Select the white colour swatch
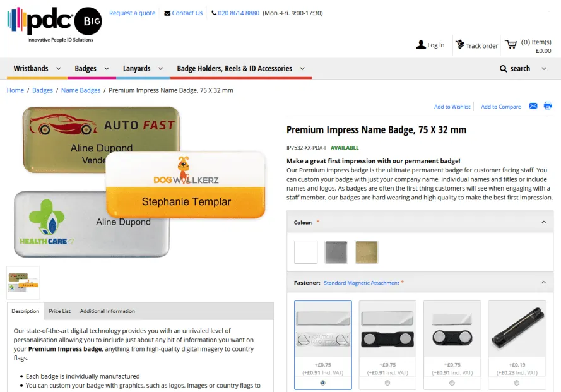561x392 pixels. pyautogui.click(x=306, y=252)
